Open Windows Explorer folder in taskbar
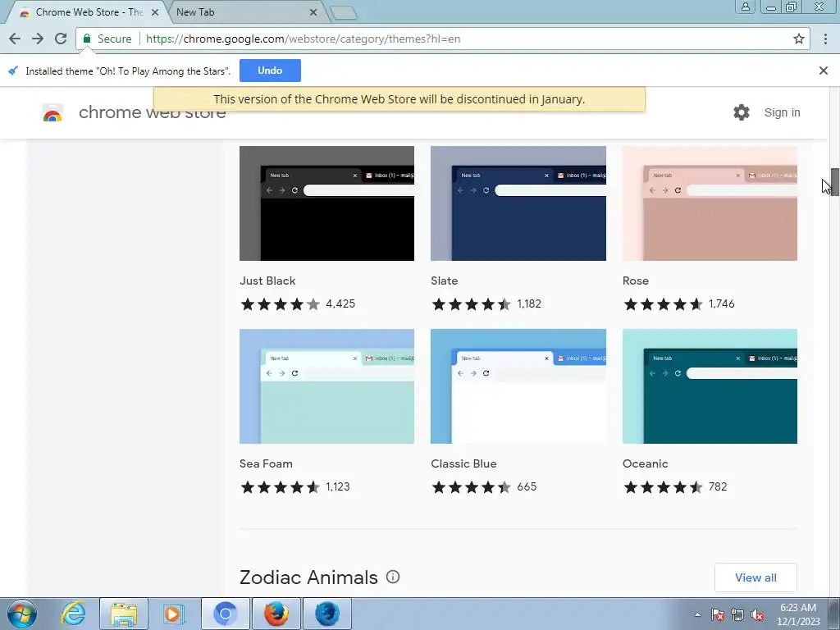Viewport: 840px width, 630px height. (x=124, y=614)
